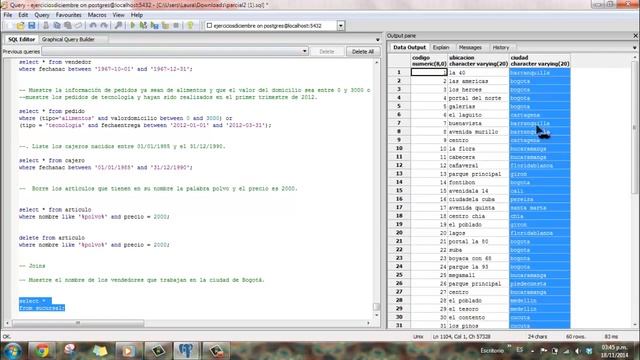The image size is (640, 360).
Task: Click the 'Escritorio' taskbar toolbar label
Action: pyautogui.click(x=492, y=351)
